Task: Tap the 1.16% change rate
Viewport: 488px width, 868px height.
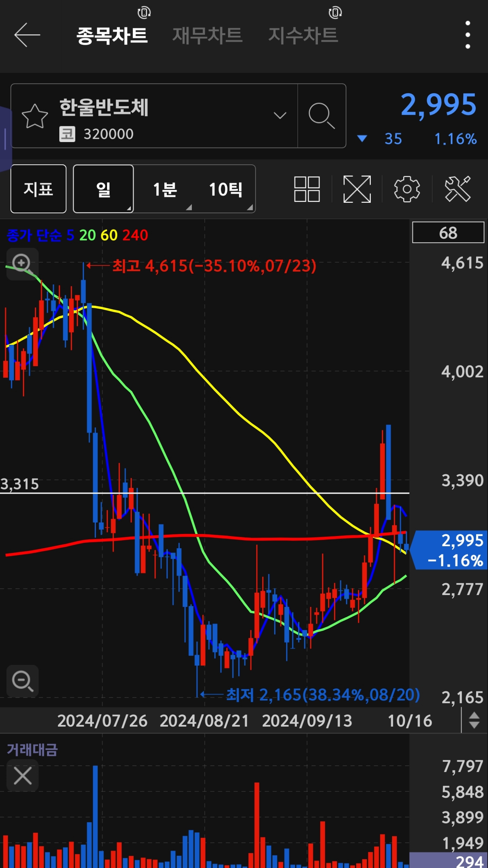Action: [x=456, y=139]
